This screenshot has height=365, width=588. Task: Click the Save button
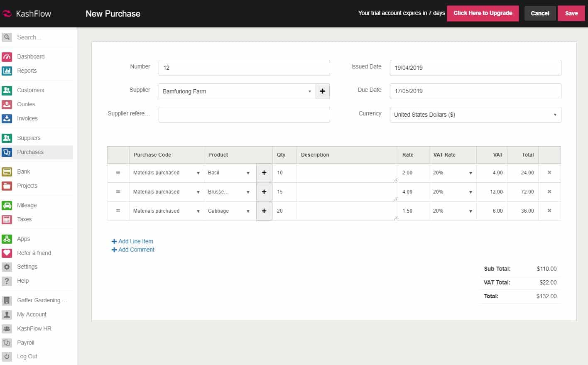571,13
